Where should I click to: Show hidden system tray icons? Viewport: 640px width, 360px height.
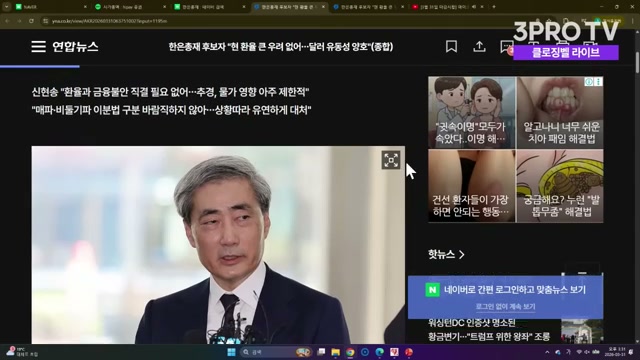(x=547, y=352)
